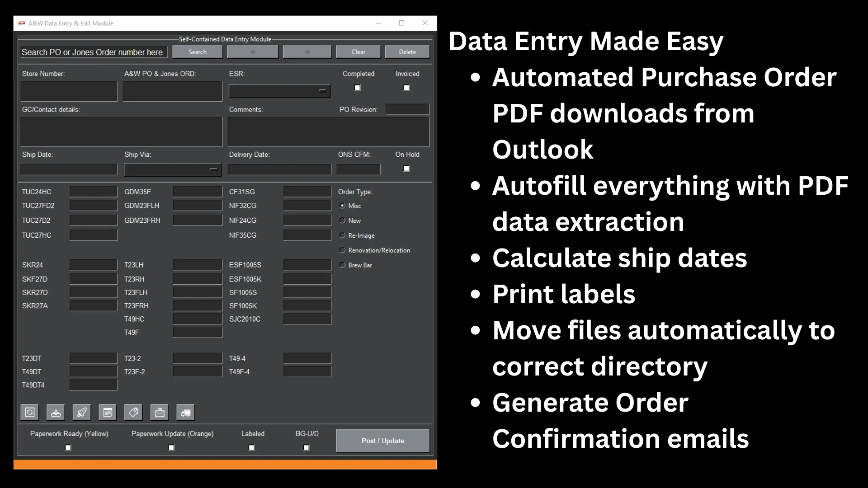
Task: Click the delivery truck icon button
Action: [x=185, y=412]
